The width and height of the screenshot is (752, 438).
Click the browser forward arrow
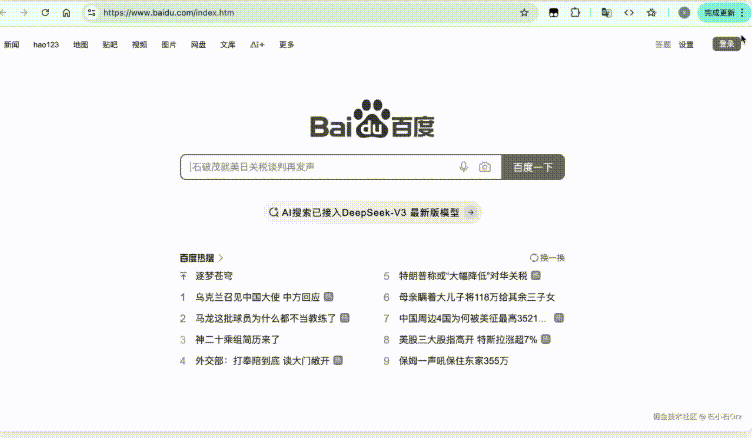24,12
